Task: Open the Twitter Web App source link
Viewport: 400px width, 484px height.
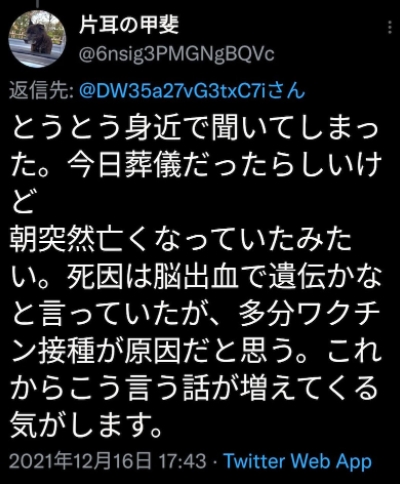Action: [x=297, y=461]
